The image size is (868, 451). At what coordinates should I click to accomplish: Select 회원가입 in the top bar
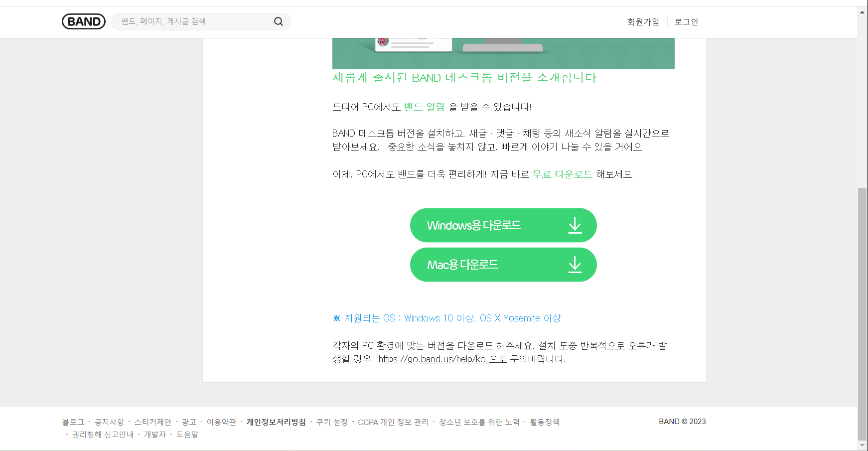pyautogui.click(x=643, y=21)
